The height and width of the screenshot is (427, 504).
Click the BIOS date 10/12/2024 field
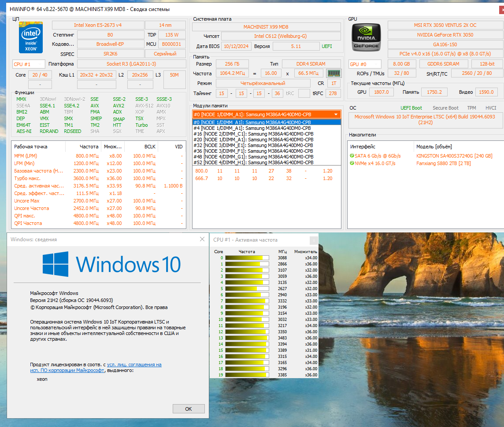coord(236,46)
